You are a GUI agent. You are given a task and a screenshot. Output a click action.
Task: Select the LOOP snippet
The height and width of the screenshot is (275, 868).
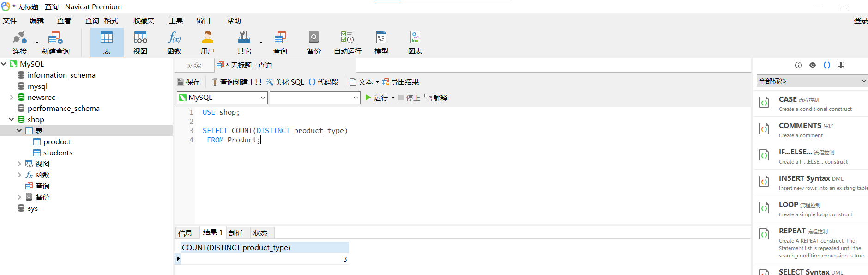click(x=812, y=209)
